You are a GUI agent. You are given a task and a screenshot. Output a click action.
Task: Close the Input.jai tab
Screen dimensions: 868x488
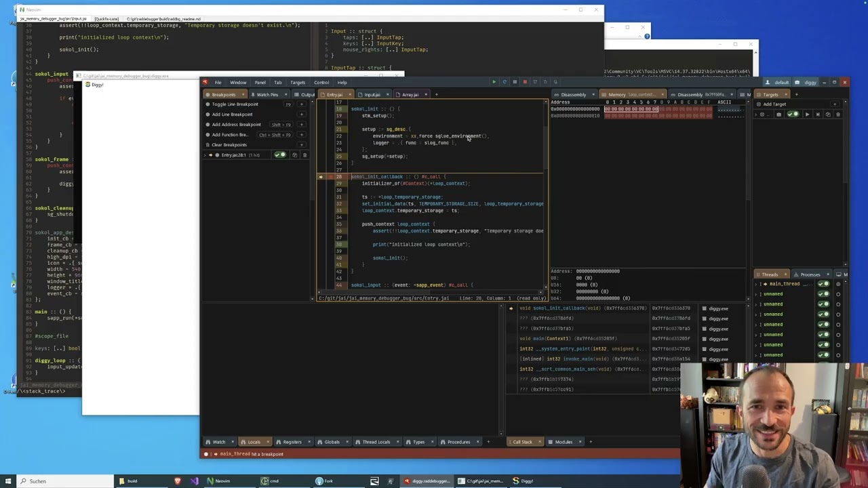coord(388,95)
